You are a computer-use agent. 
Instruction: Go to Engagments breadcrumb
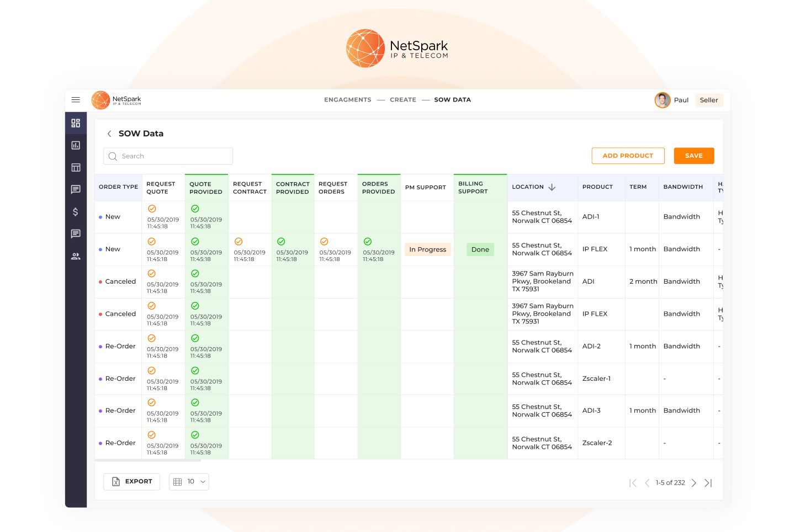click(x=348, y=100)
